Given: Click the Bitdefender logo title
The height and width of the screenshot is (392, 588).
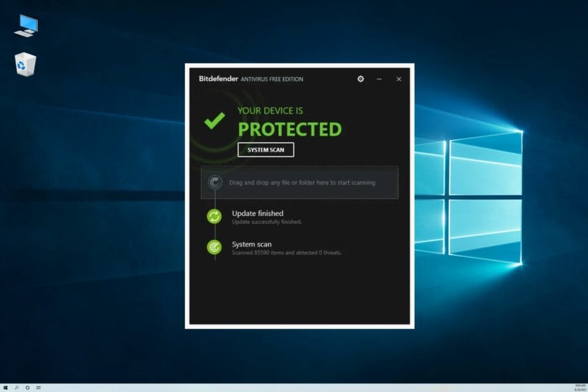Looking at the screenshot, I should pos(218,78).
